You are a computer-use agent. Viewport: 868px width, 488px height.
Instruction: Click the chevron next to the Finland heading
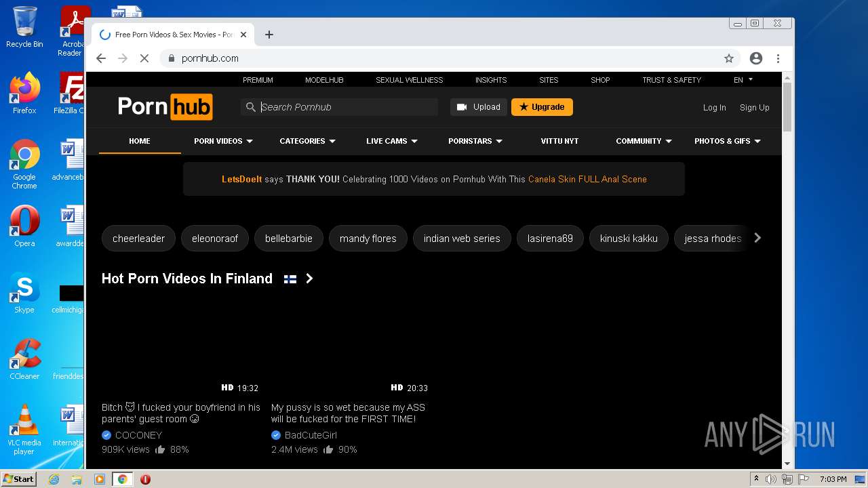pyautogui.click(x=309, y=279)
